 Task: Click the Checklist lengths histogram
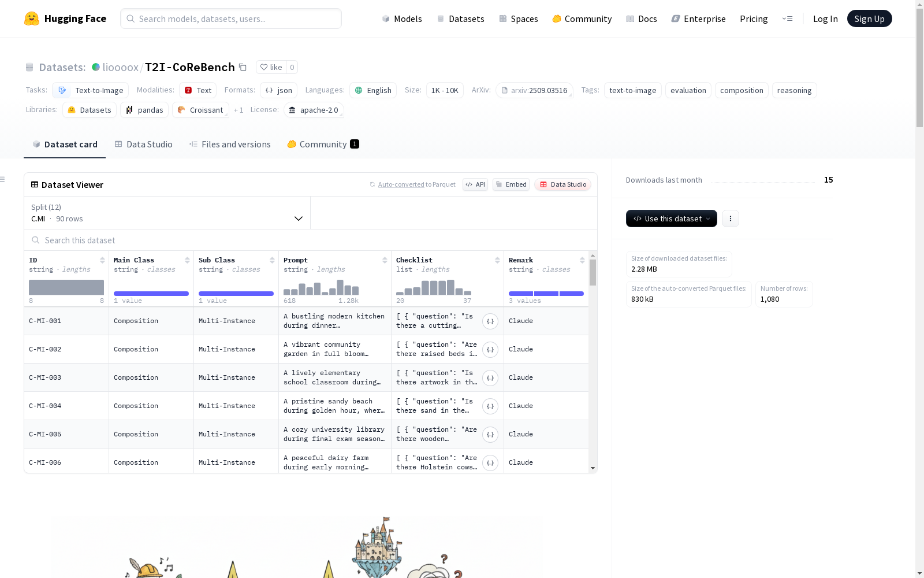[x=434, y=287]
